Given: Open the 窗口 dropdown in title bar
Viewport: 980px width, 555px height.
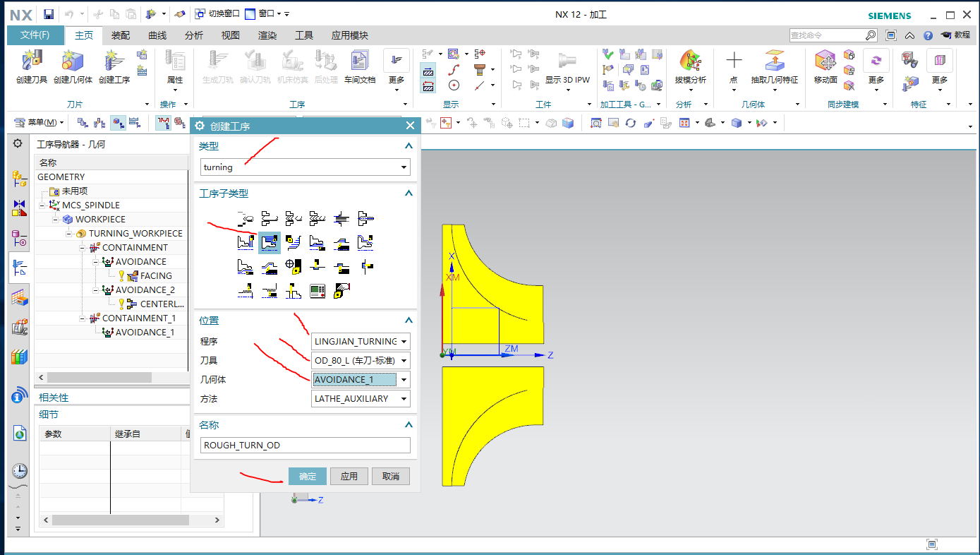Looking at the screenshot, I should (x=264, y=14).
